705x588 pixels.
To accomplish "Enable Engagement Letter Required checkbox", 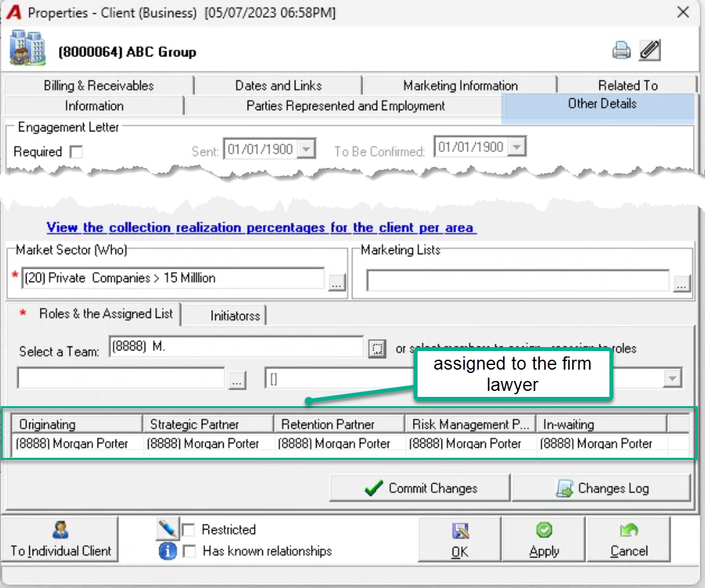I will (76, 151).
